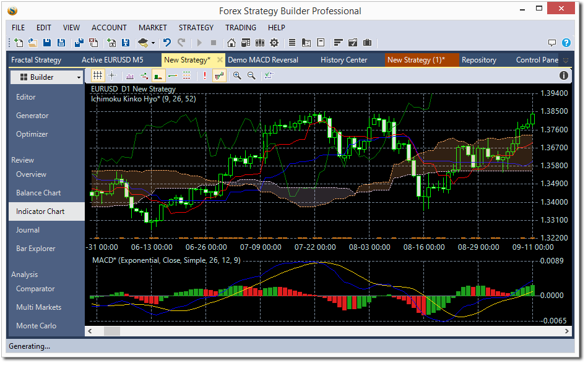Viewport: 588px width, 371px height.
Task: Enable the chart crosshair tool
Action: click(x=111, y=75)
